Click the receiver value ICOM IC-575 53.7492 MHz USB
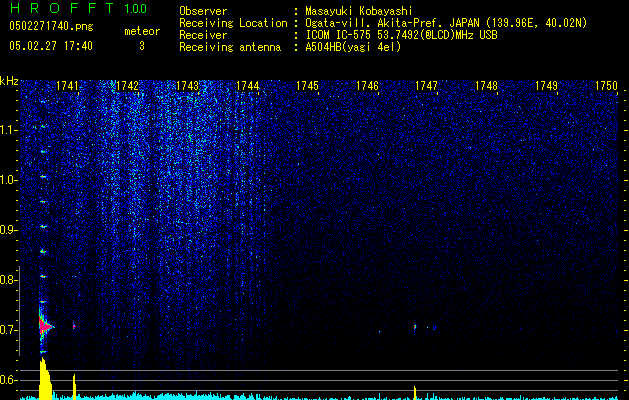Screen dimensions: 629x400 pyautogui.click(x=401, y=35)
